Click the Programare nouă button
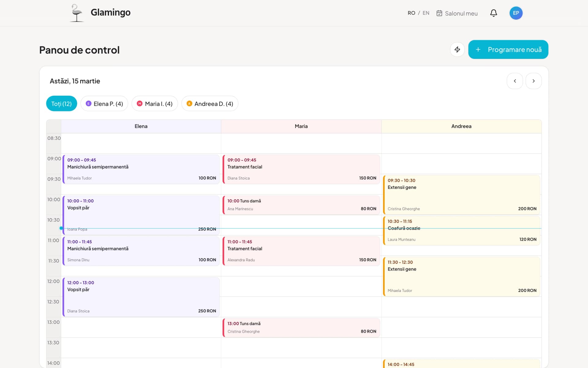This screenshot has height=368, width=588. 514,49
